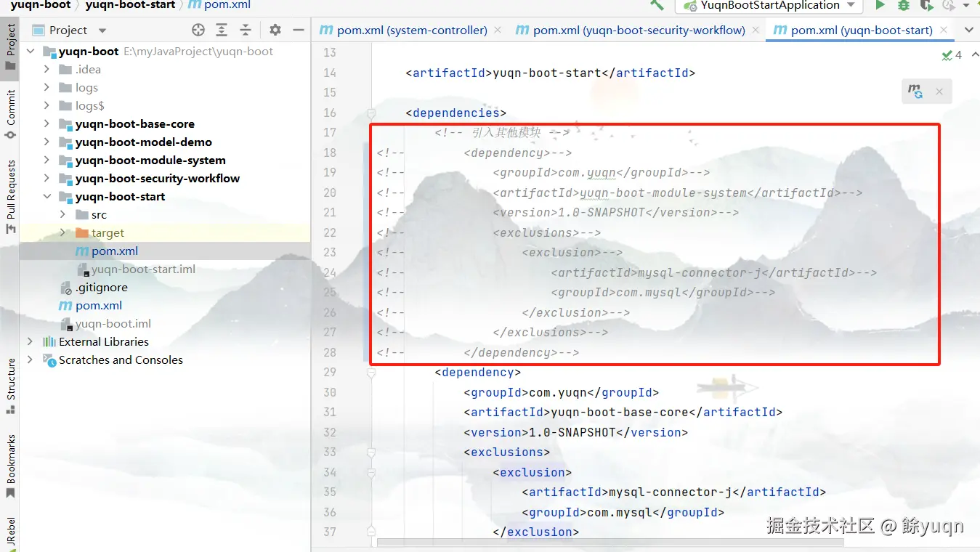Viewport: 980px width, 552px height.
Task: Fold the exclusions block at line 33
Action: 371,452
